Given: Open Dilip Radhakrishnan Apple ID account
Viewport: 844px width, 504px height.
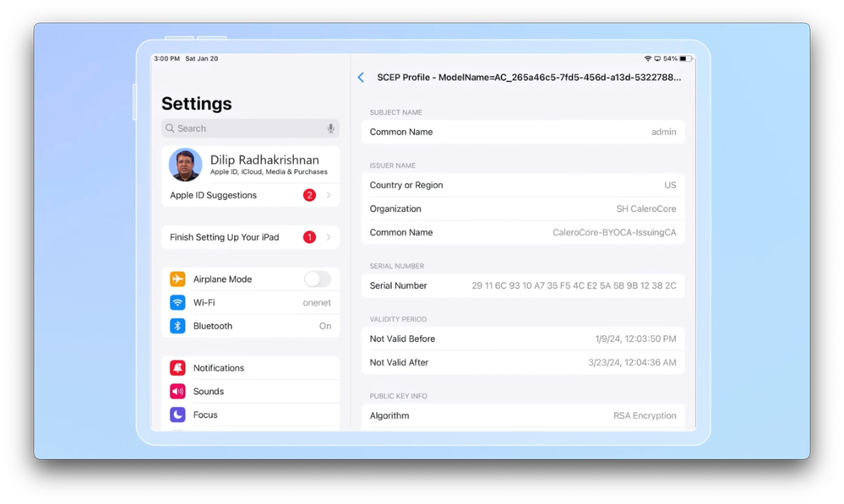Looking at the screenshot, I should [250, 165].
